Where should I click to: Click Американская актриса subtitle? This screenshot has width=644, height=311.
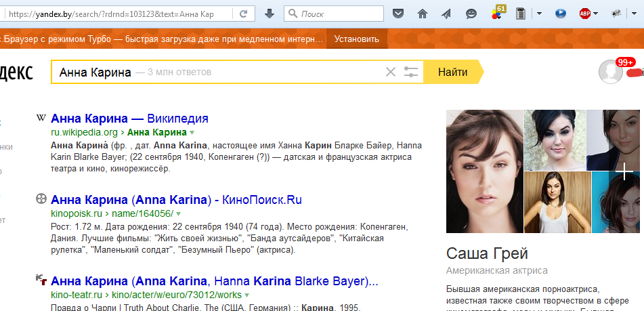(497, 271)
